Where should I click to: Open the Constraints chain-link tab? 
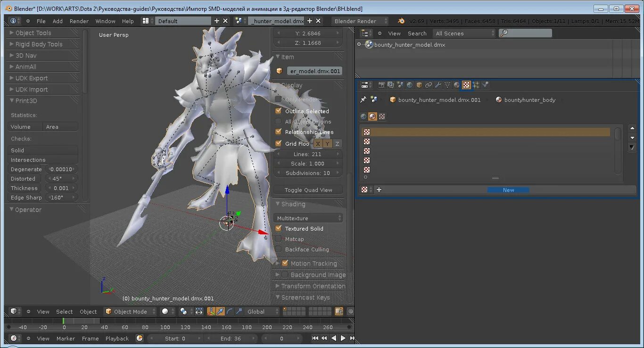click(429, 85)
